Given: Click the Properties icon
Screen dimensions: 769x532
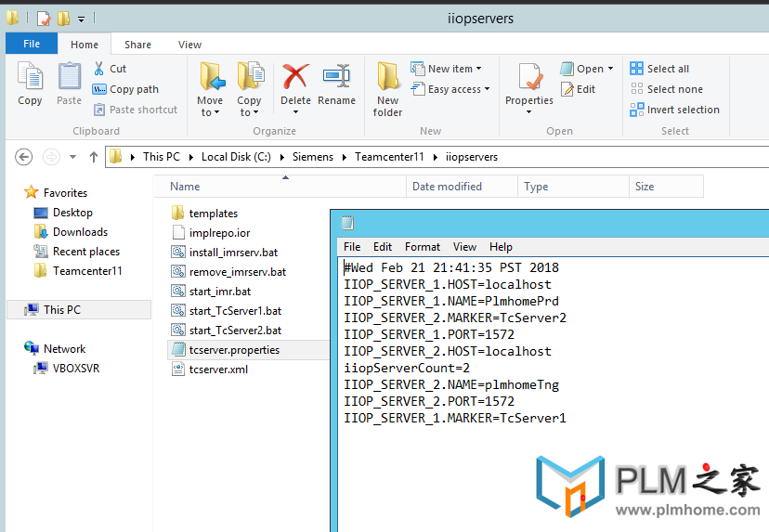Looking at the screenshot, I should coord(529,77).
